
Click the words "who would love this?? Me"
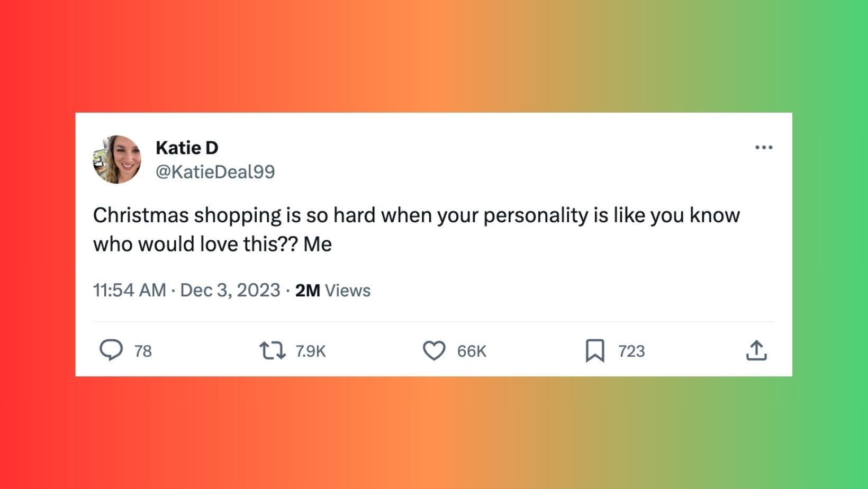tap(212, 244)
